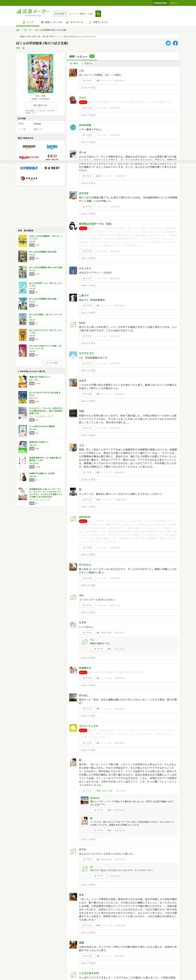Open こゆ's profile avatar
Image resolution: width=196 pixels, height=980 pixels.
pos(73,73)
